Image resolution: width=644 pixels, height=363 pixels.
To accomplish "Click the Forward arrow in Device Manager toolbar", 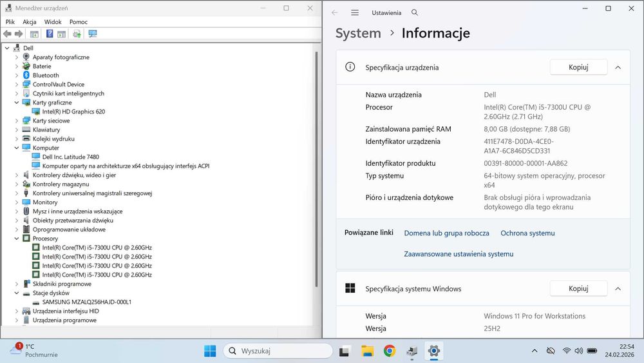I will pos(19,34).
